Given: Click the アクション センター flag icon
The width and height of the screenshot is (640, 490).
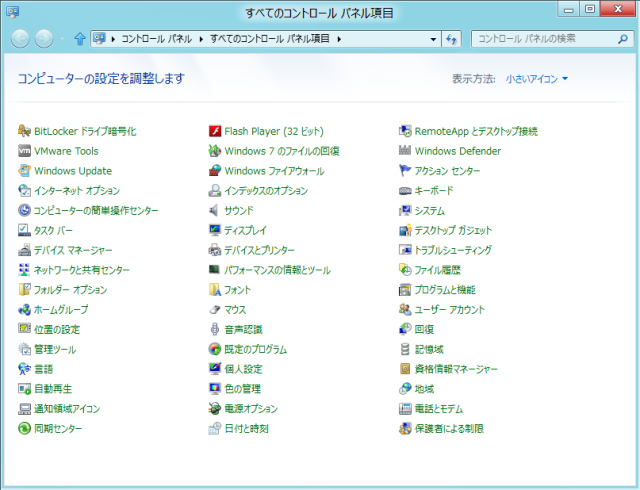Looking at the screenshot, I should tap(405, 171).
